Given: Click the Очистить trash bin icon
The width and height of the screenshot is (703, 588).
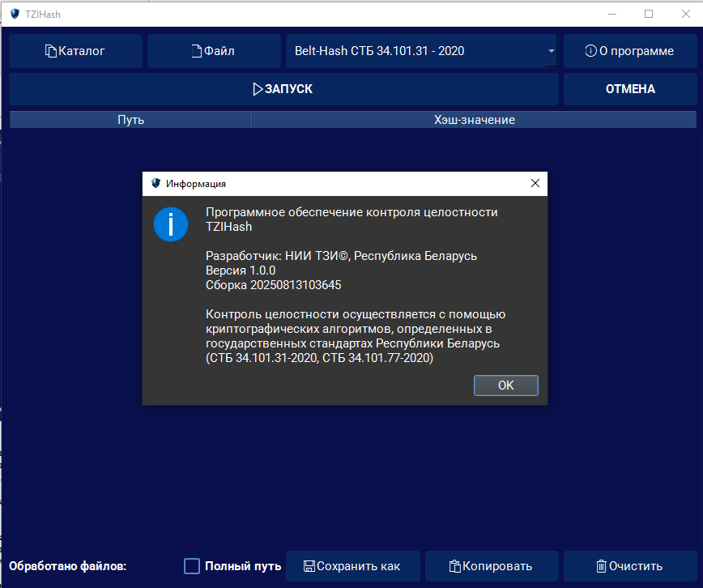Looking at the screenshot, I should pyautogui.click(x=601, y=566).
